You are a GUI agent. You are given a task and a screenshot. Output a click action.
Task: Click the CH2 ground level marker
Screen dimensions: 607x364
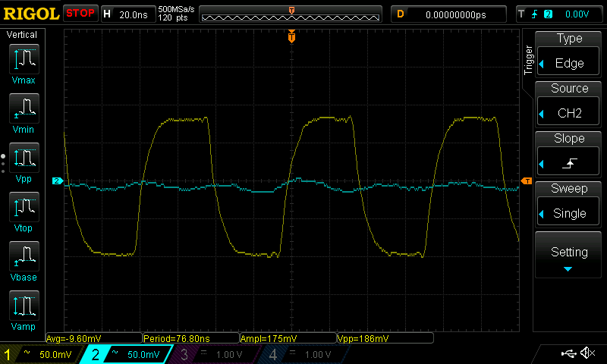(x=58, y=180)
